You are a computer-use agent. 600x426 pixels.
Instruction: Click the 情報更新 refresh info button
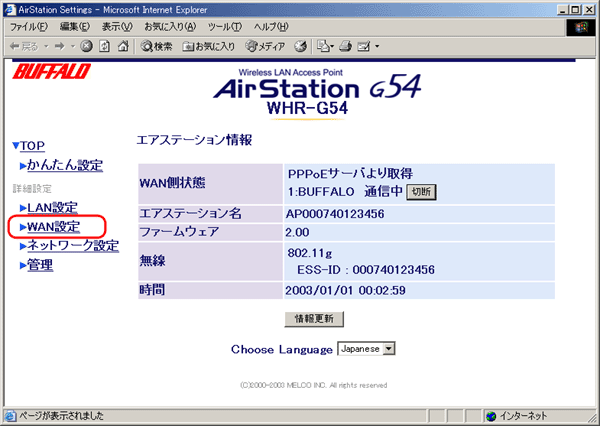(x=315, y=319)
